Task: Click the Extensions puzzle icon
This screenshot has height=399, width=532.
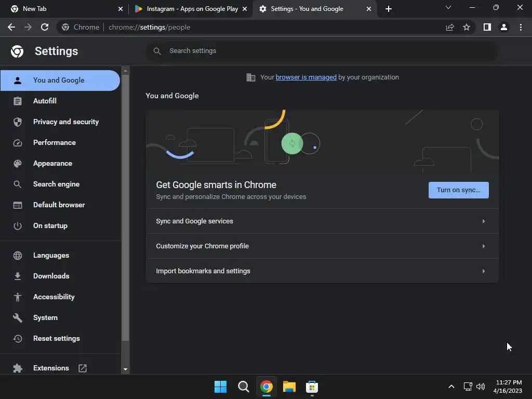Action: click(x=17, y=368)
